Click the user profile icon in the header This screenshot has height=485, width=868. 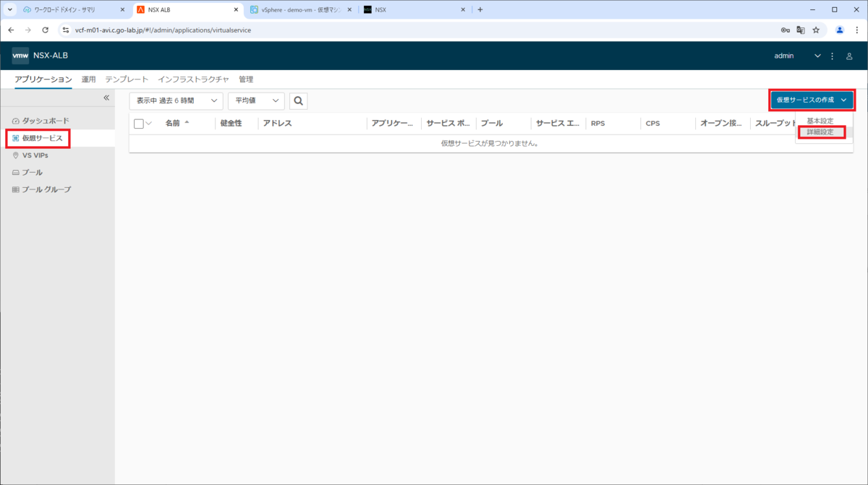[x=850, y=56]
